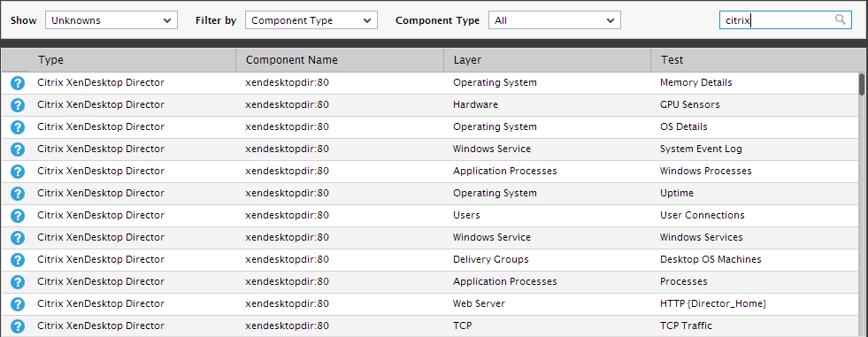Click Windows Service layer in System Event Log row
The height and width of the screenshot is (337, 868).
tap(492, 149)
